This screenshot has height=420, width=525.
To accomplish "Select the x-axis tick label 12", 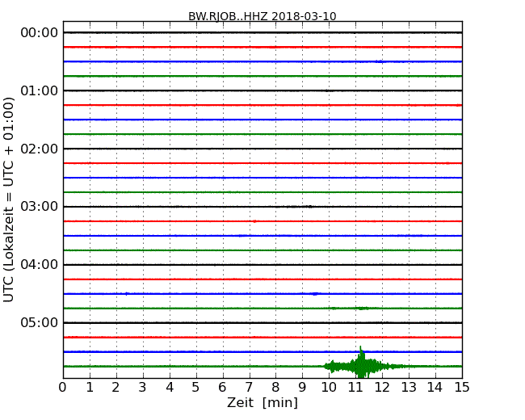I will [382, 387].
